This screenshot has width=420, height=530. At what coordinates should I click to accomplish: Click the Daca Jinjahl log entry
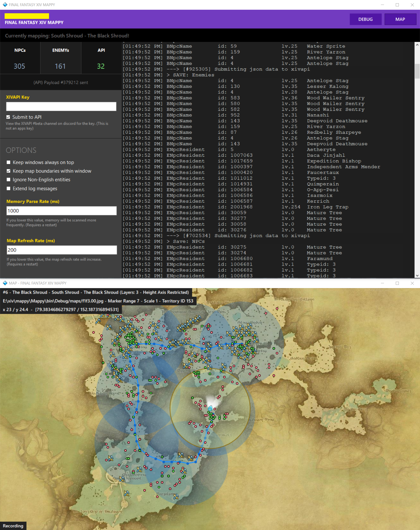click(234, 155)
